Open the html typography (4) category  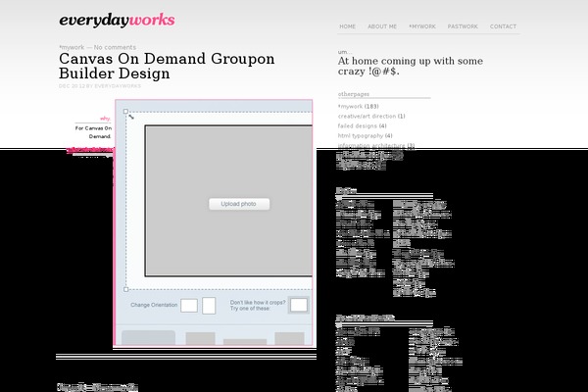point(365,136)
